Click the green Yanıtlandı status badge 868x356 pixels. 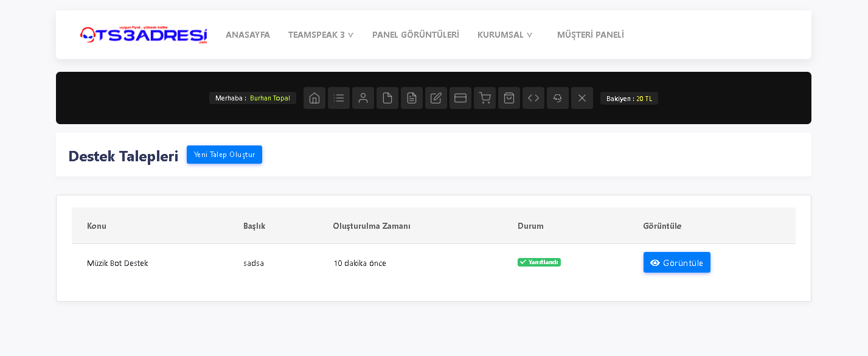pyautogui.click(x=539, y=262)
